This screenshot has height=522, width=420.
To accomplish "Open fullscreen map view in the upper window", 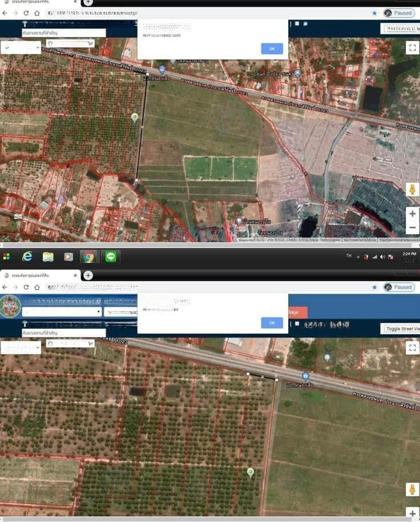I will point(412,48).
